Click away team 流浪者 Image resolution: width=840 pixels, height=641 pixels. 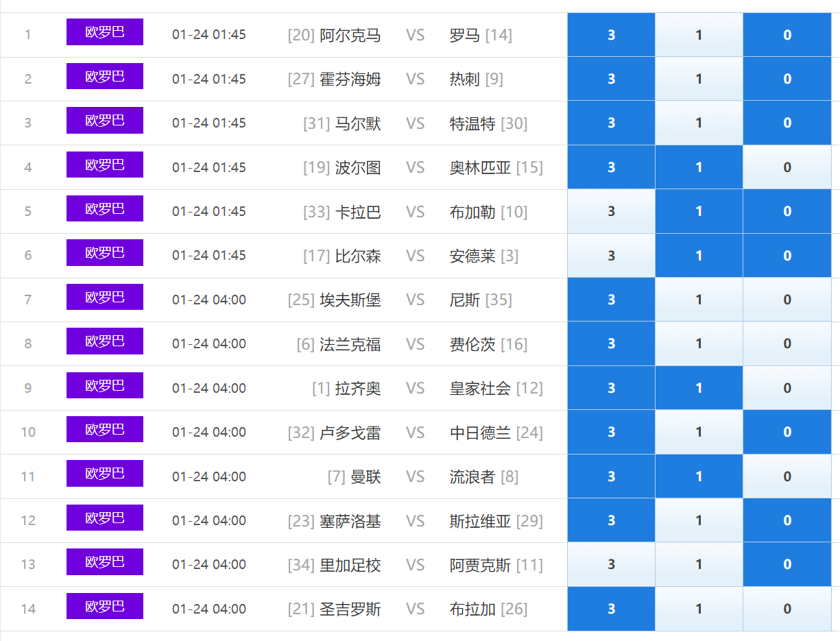(472, 477)
